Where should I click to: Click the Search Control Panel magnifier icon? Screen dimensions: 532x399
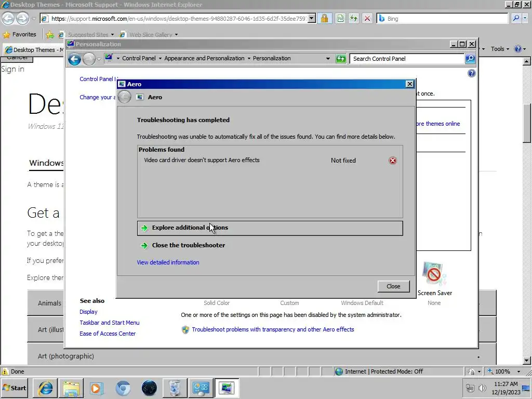(x=470, y=59)
